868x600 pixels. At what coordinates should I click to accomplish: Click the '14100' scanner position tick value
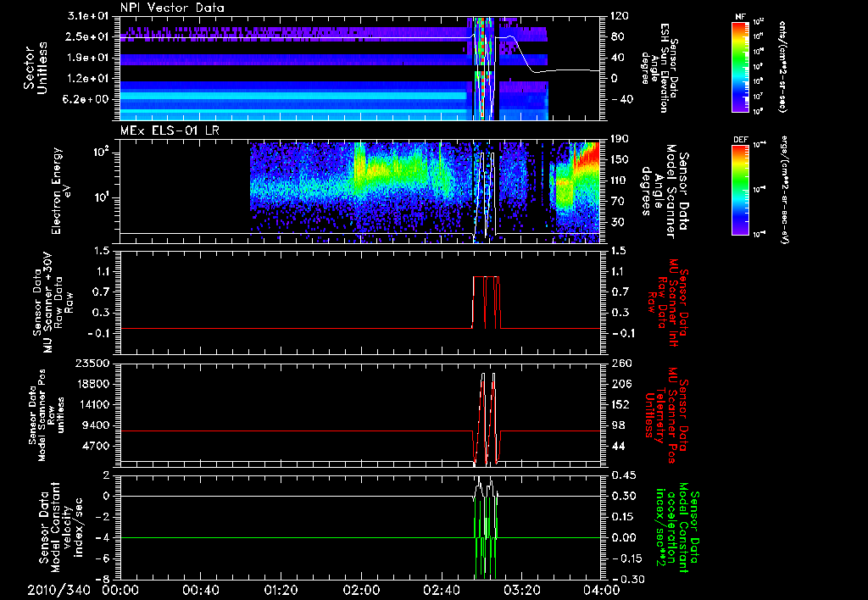coord(92,404)
